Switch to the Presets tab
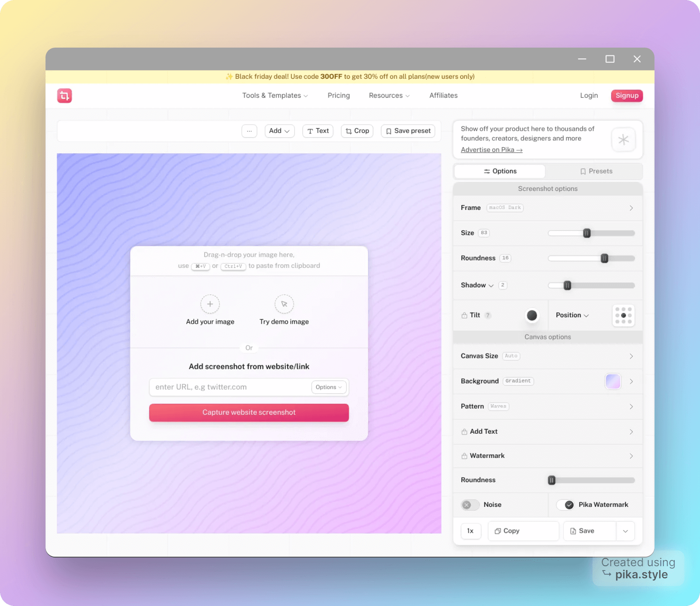Image resolution: width=700 pixels, height=606 pixels. point(596,171)
